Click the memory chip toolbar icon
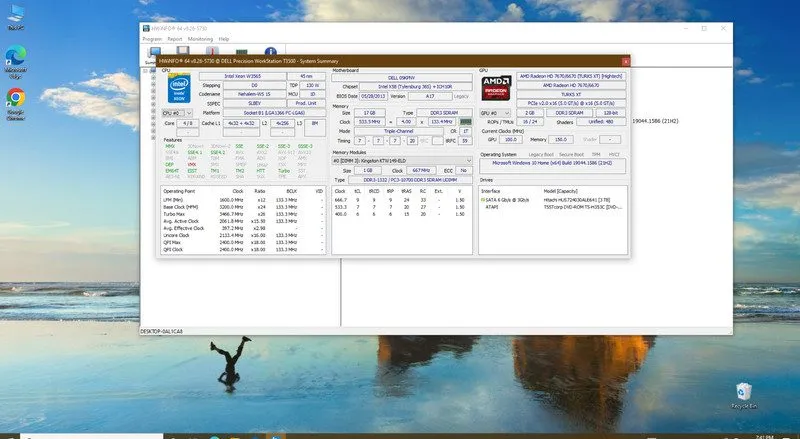Image resolution: width=800 pixels, height=439 pixels. coord(241,52)
